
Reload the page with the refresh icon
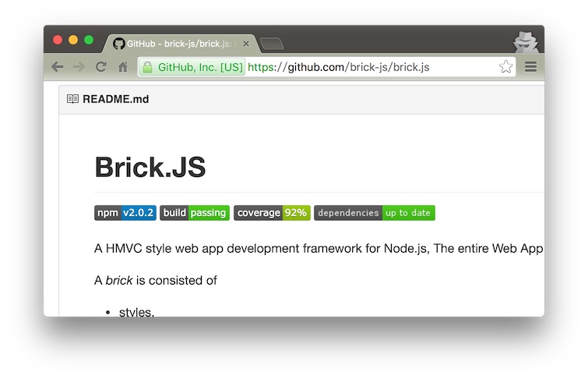coord(101,67)
